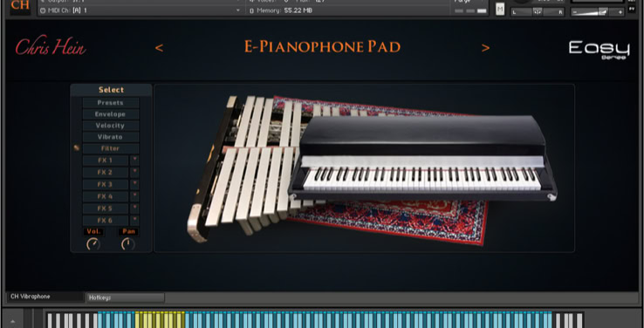
Task: Open the Presets page in Select panel
Action: [111, 103]
